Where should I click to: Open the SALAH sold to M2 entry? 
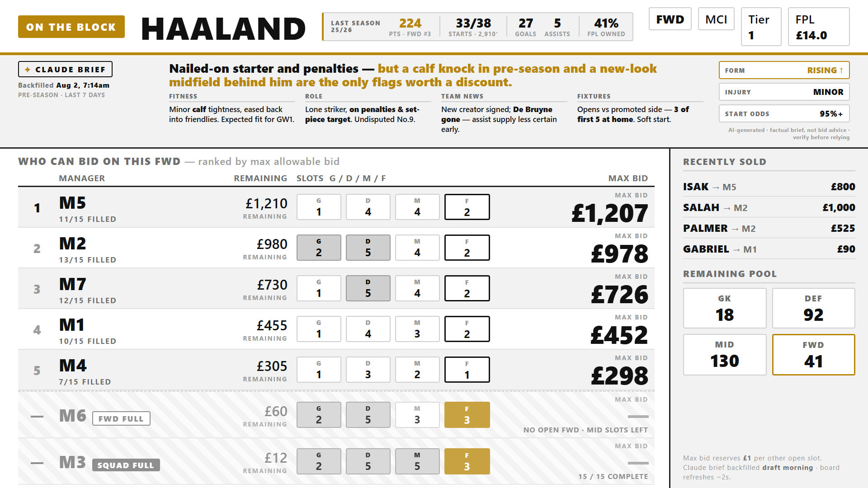tap(769, 207)
